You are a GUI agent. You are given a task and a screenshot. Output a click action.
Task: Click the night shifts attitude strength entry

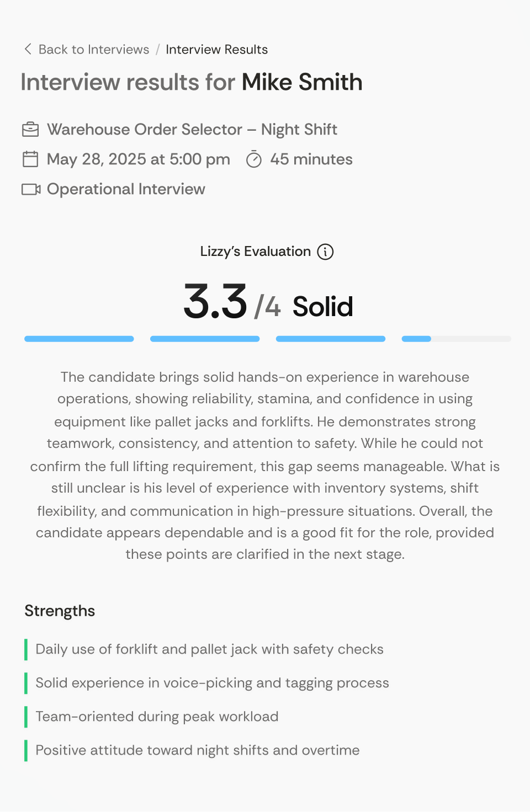[197, 750]
